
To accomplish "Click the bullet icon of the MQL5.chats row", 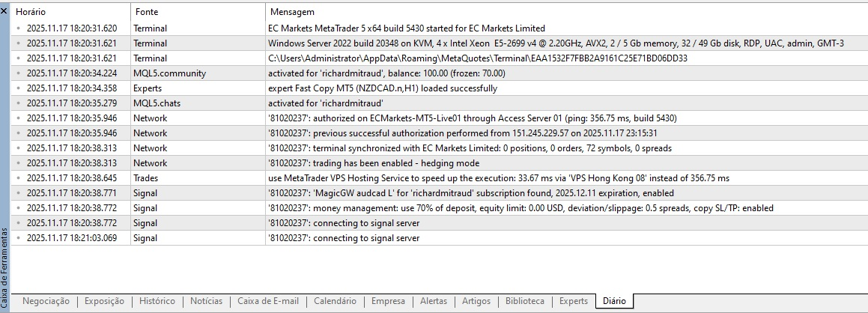I will (18, 103).
